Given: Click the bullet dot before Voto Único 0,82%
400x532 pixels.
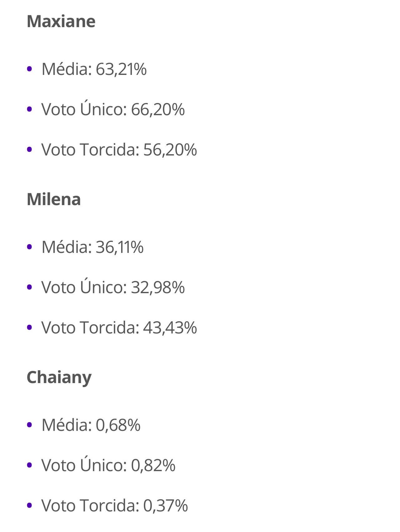Looking at the screenshot, I should [30, 465].
